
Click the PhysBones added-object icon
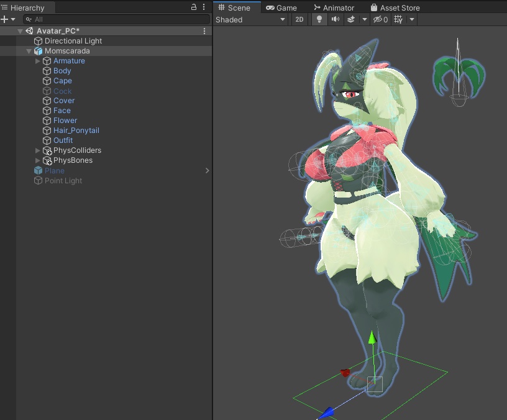pyautogui.click(x=47, y=161)
